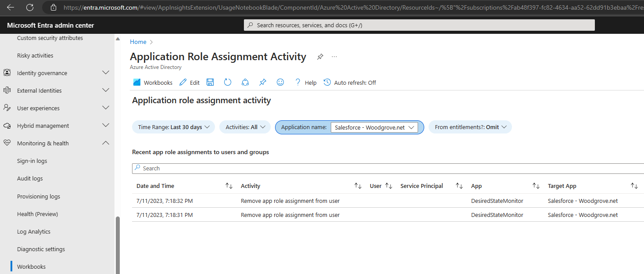Click the toolbar pin icon
The image size is (644, 274).
263,83
